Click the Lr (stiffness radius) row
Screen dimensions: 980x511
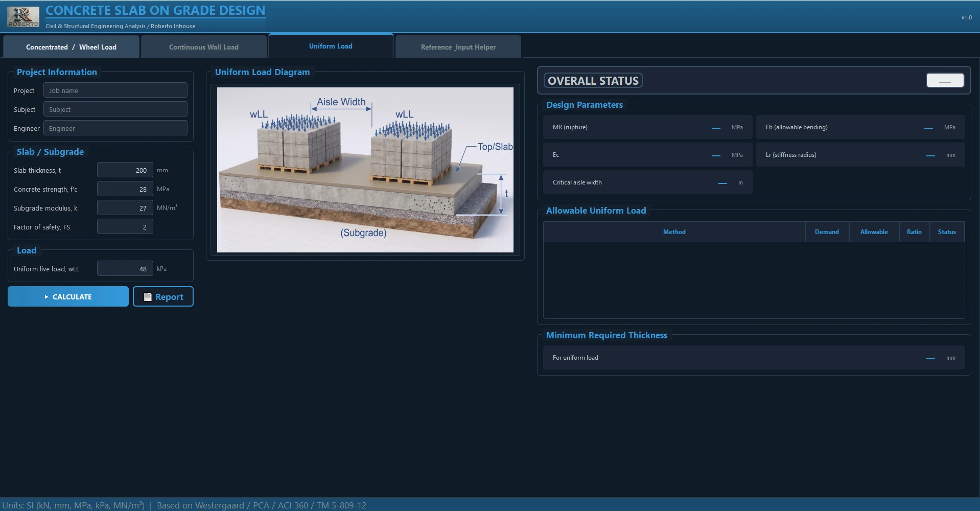[860, 155]
